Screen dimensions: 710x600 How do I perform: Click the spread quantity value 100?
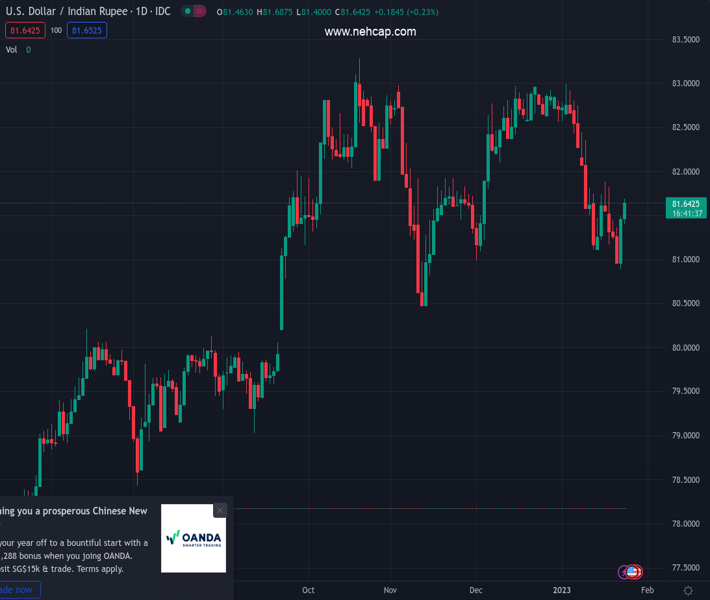pyautogui.click(x=56, y=31)
